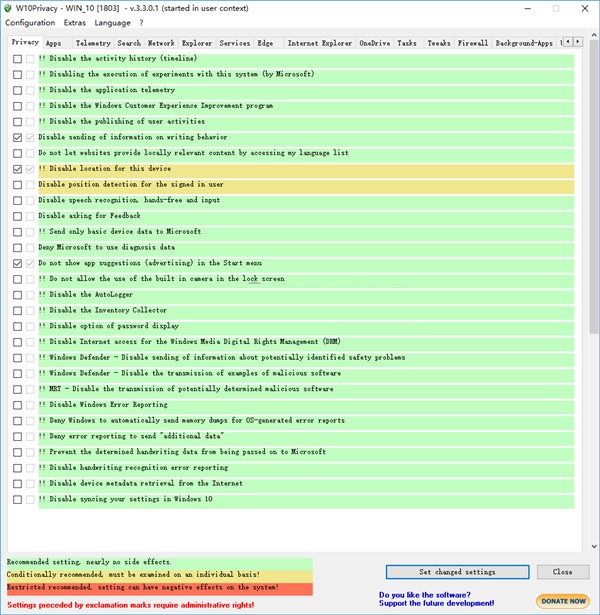Click the Set changed settings button
This screenshot has height=615, width=600.
(457, 572)
